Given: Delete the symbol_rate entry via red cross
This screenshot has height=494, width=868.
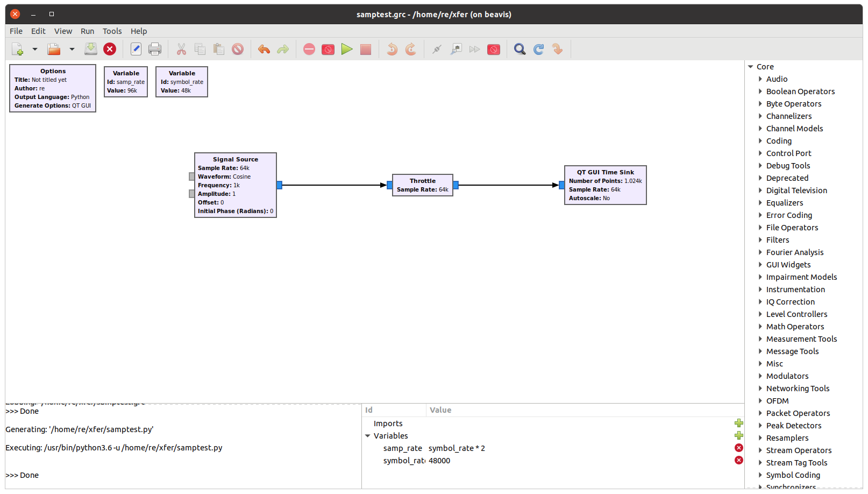Looking at the screenshot, I should [x=738, y=461].
